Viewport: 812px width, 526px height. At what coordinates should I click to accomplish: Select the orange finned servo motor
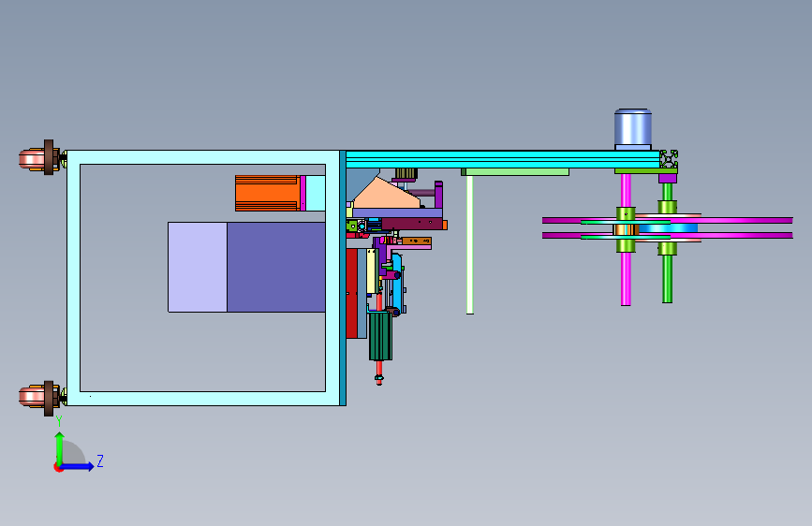coord(267,193)
